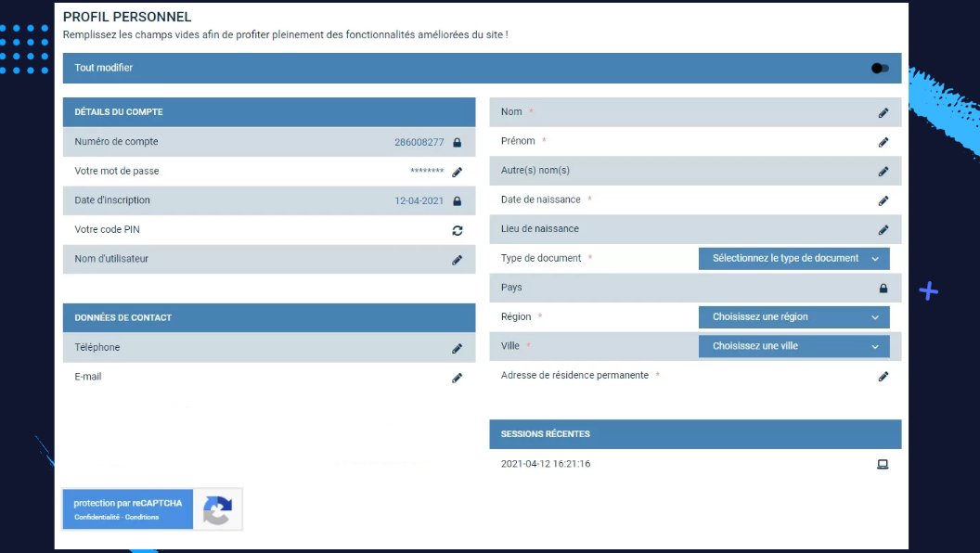This screenshot has width=980, height=553.
Task: Click the Nom d'utilisateur label
Action: [111, 259]
